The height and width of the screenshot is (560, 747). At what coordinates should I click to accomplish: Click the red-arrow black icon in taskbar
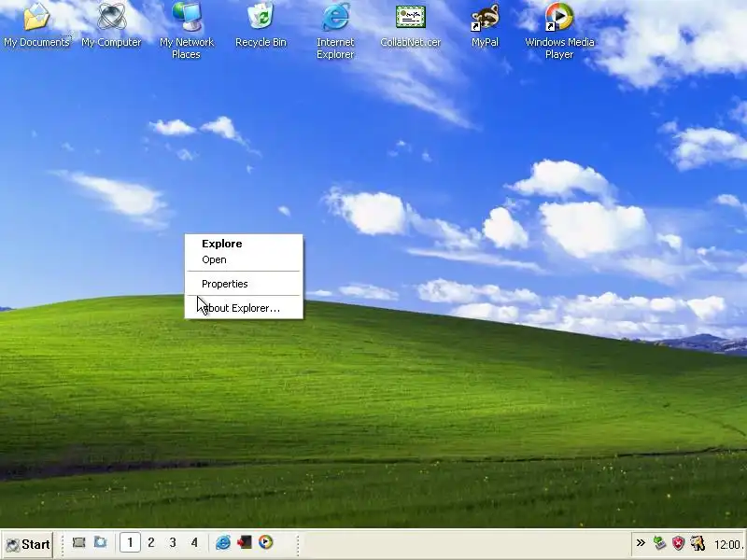tap(245, 542)
